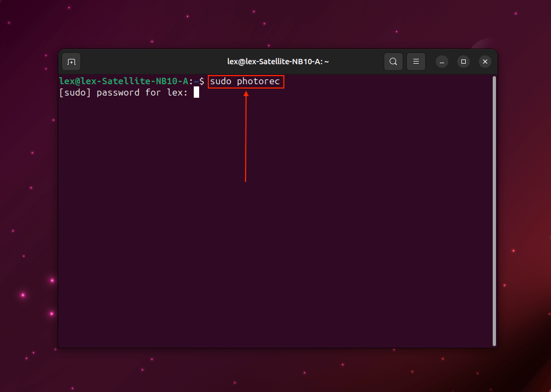Close the terminal window
551x392 pixels.
coord(485,62)
